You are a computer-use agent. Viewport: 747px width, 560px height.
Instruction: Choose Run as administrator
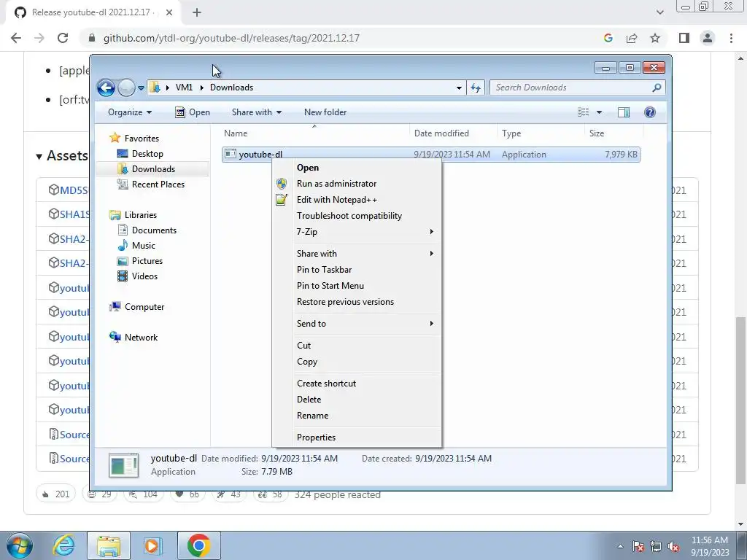click(356, 184)
